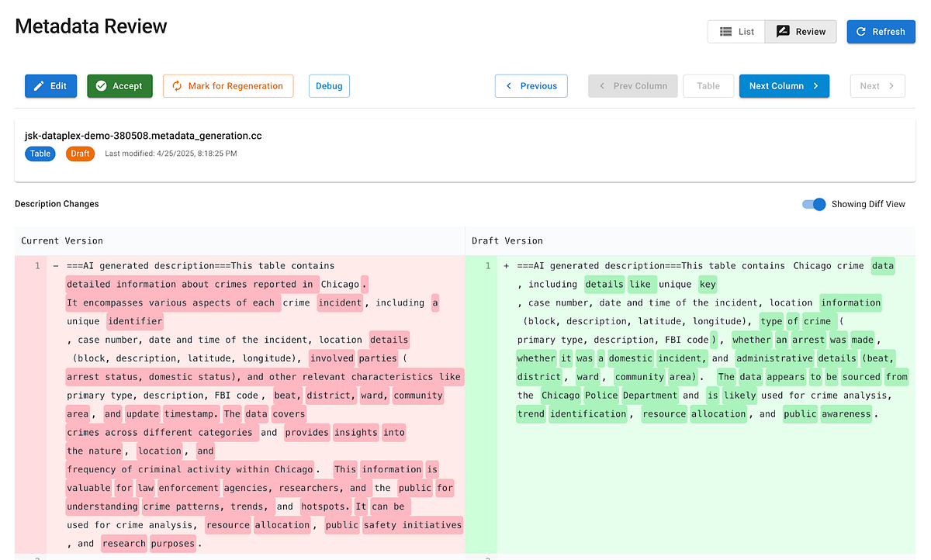Click the Next Column button
Viewport: 931px width, 560px height.
(784, 85)
